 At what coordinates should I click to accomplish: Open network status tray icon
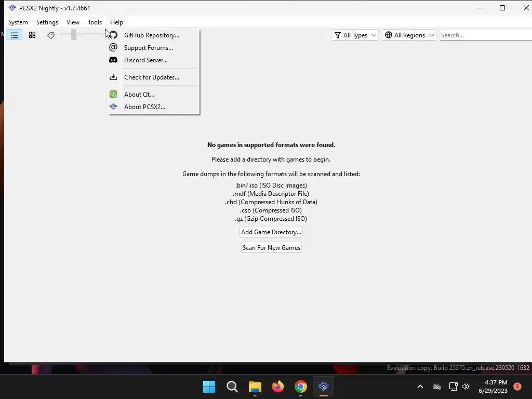453,387
